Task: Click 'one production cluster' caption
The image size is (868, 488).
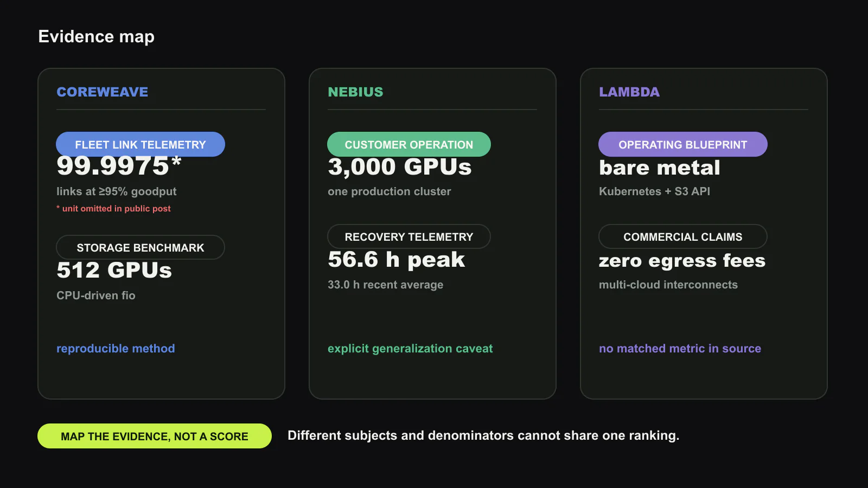Action: (x=390, y=191)
